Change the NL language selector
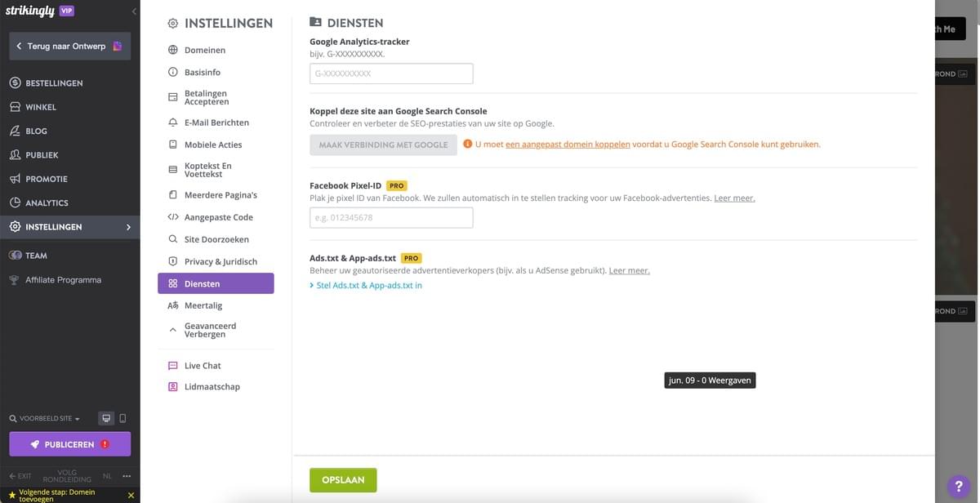The image size is (980, 503). pos(107,476)
